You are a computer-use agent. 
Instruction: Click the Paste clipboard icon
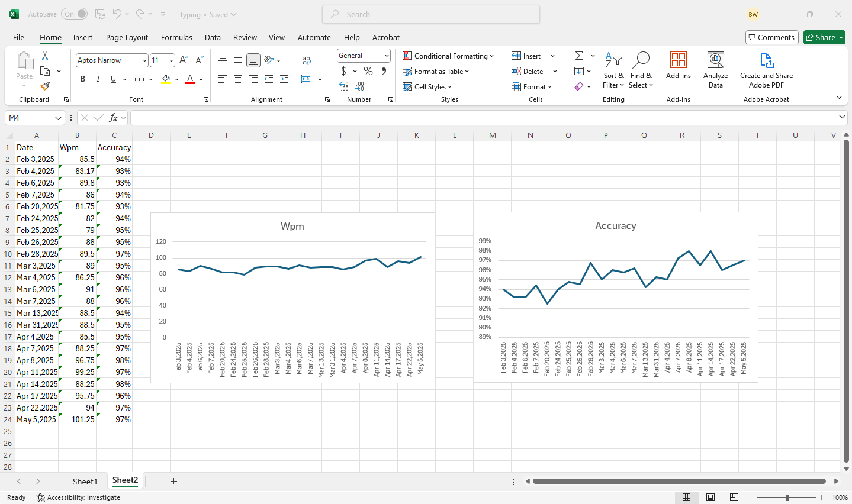pos(25,61)
